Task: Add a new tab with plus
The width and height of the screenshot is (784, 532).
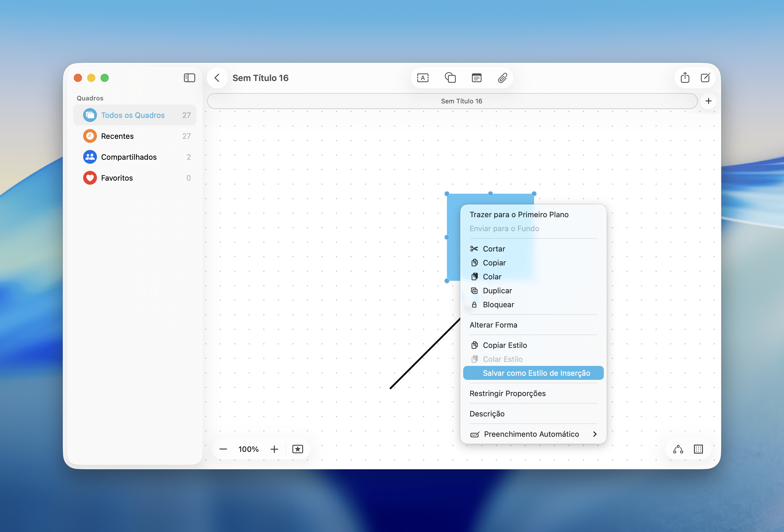Action: 708,101
